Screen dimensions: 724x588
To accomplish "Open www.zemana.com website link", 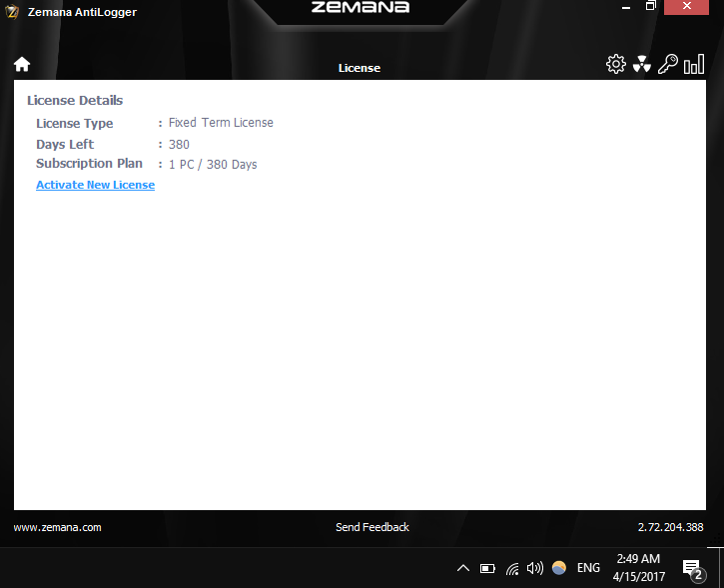I will [x=57, y=527].
